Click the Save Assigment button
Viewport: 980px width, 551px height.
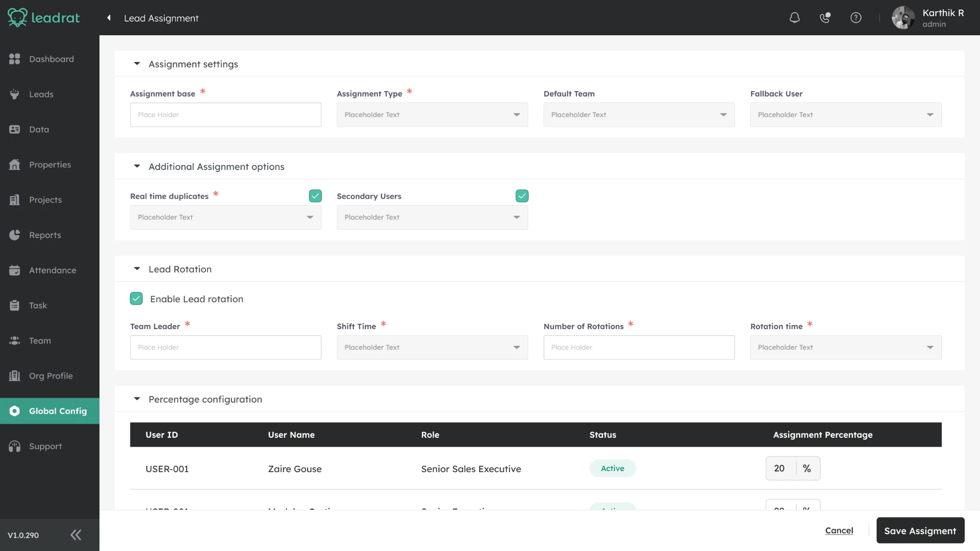coord(920,530)
